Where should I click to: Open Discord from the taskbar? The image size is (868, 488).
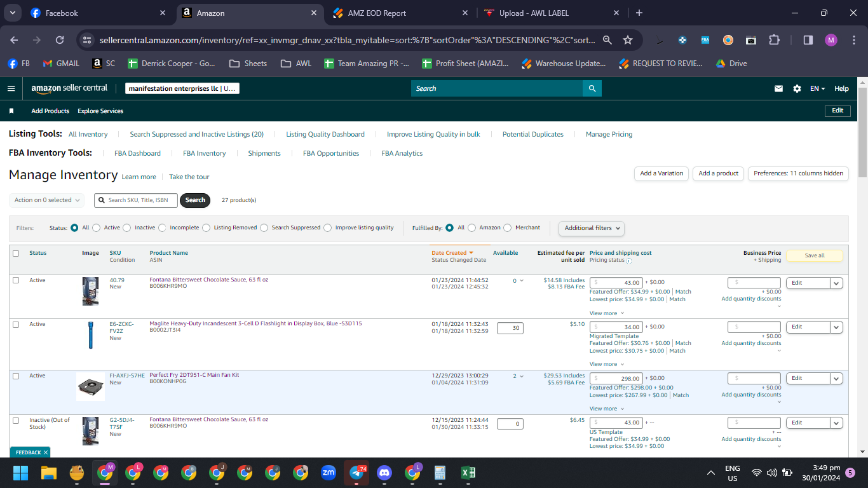pyautogui.click(x=384, y=473)
